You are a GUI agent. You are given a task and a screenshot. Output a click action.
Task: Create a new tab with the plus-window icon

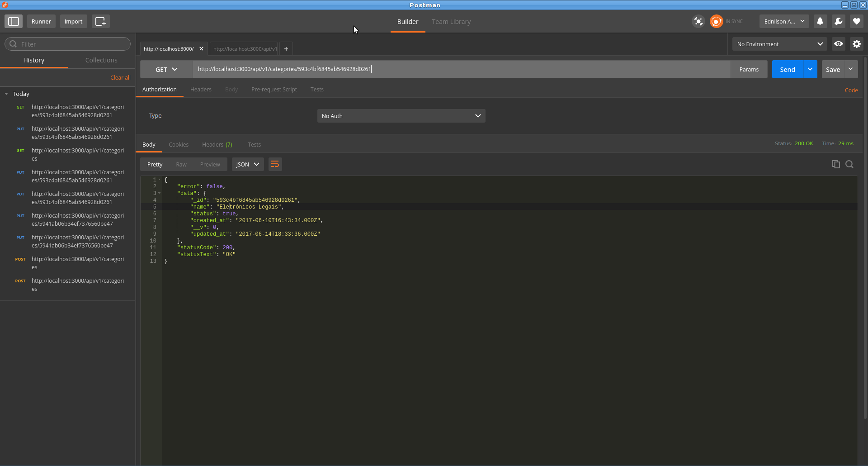(x=100, y=21)
